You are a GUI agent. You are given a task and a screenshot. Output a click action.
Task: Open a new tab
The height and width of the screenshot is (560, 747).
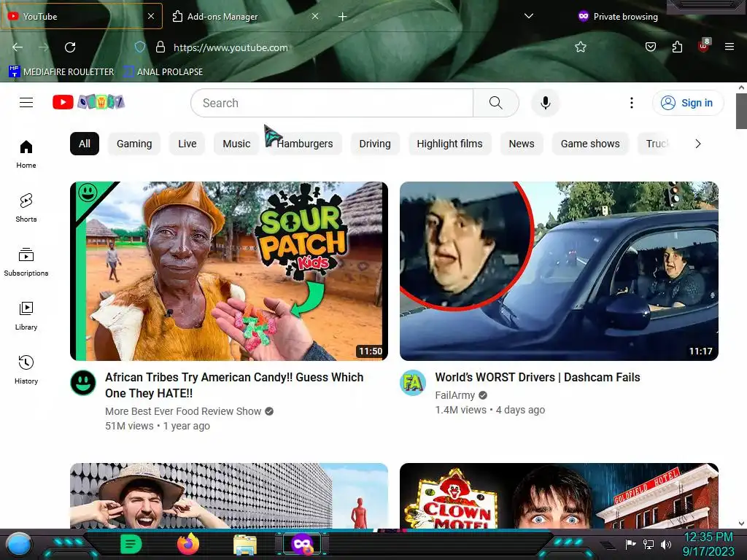coord(342,17)
